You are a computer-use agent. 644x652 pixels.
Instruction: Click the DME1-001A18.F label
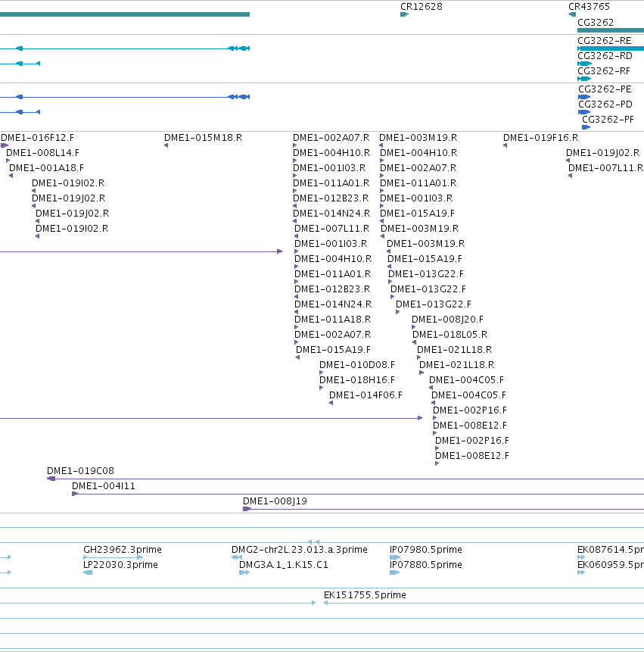click(46, 168)
